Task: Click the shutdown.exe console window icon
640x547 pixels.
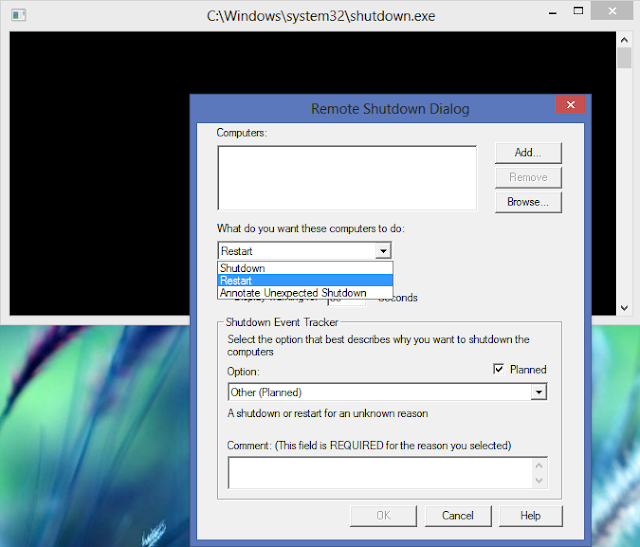Action: click(18, 16)
